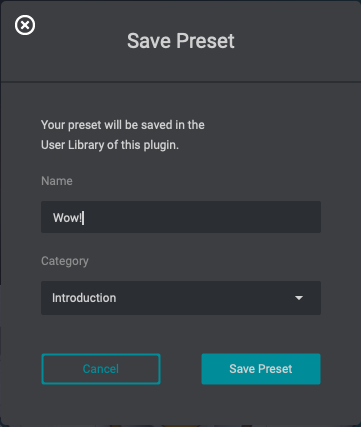Viewport: 361px width, 427px height.
Task: Click the Name input field
Action: point(181,217)
